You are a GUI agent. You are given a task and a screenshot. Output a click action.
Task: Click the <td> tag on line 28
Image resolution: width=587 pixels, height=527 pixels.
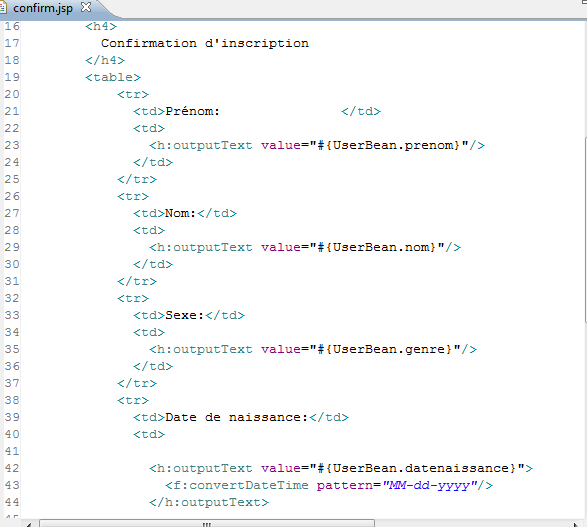149,230
